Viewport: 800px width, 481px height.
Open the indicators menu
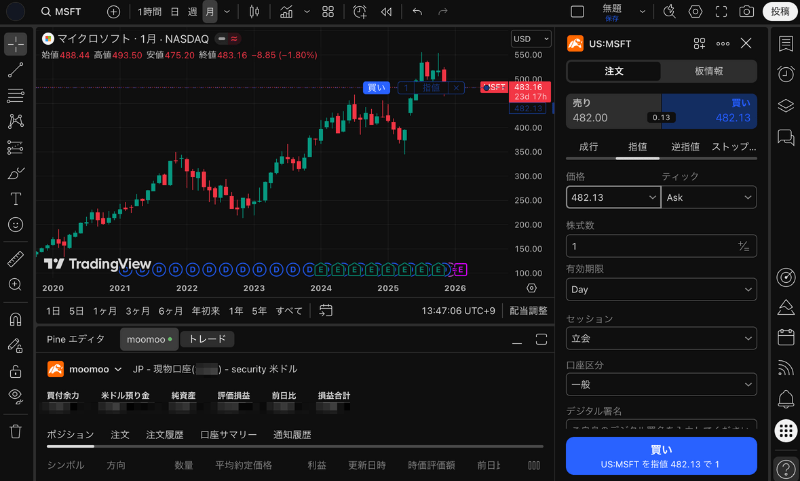point(286,12)
